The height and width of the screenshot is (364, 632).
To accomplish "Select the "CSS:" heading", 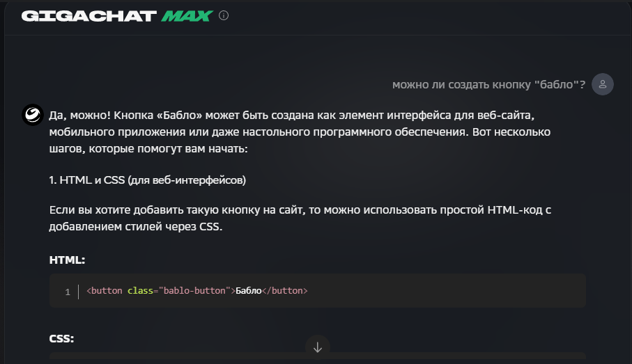I will pos(62,339).
